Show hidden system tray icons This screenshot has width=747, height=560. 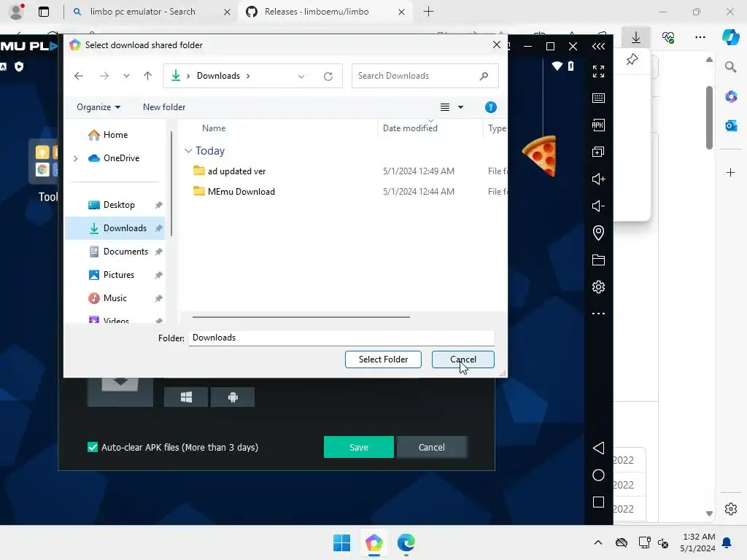pyautogui.click(x=598, y=542)
